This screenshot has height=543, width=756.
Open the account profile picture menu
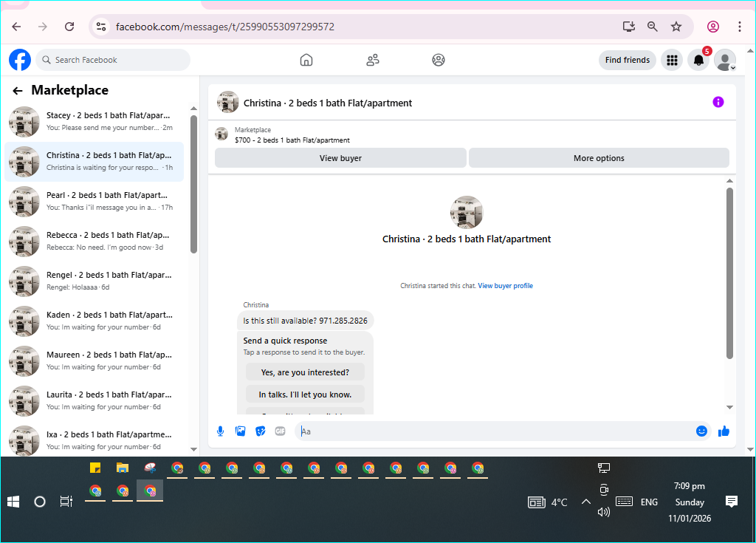(725, 61)
